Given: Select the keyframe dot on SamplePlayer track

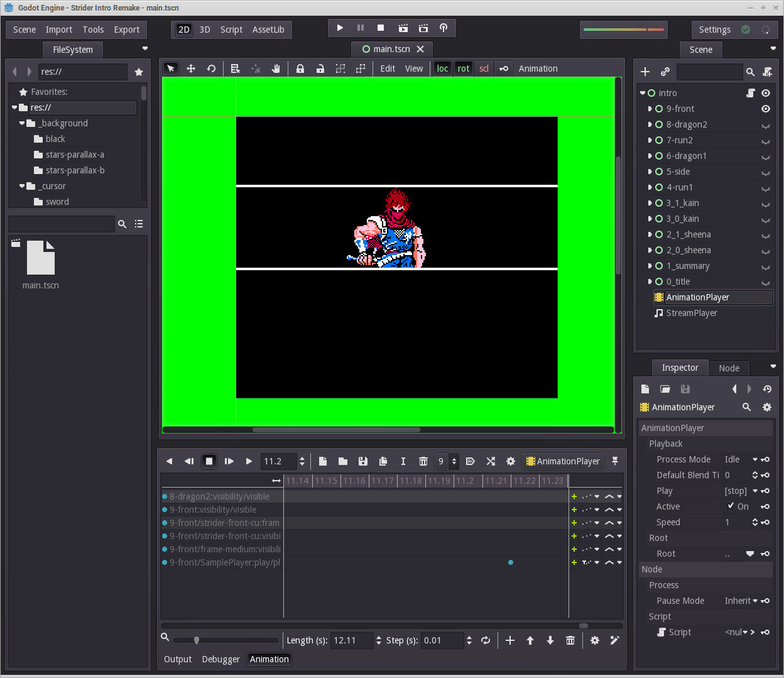Looking at the screenshot, I should (x=511, y=562).
